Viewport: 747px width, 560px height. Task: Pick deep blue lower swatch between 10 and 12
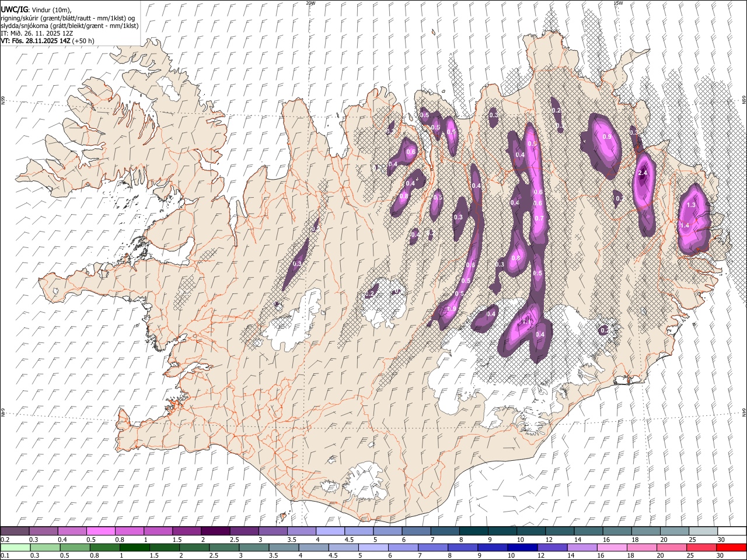click(522, 547)
